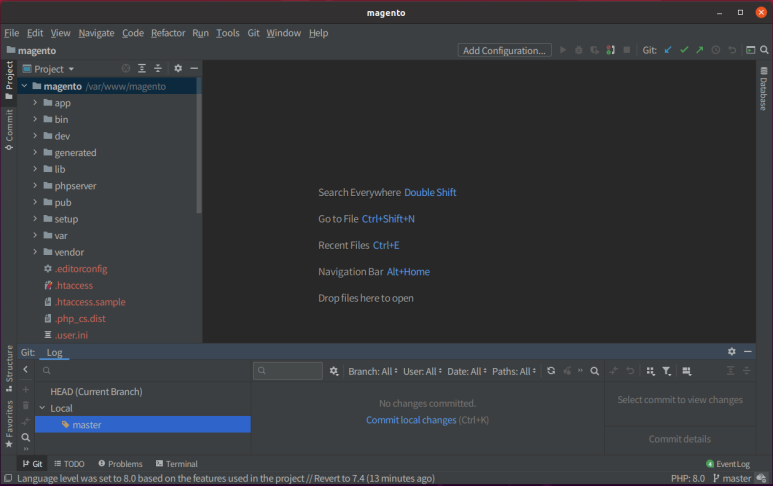Expand the phpserver folder
Image resolution: width=773 pixels, height=486 pixels.
click(x=35, y=185)
